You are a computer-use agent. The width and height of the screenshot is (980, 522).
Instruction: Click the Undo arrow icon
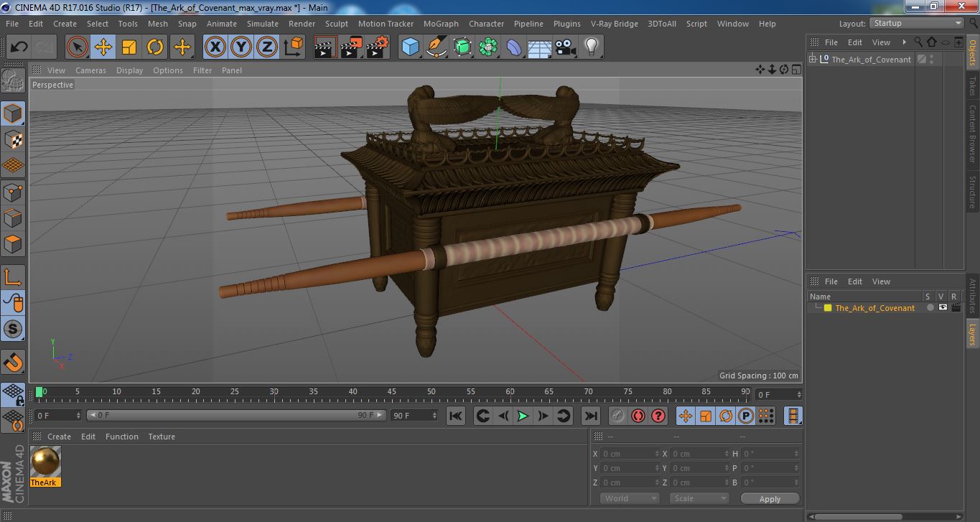tap(19, 47)
